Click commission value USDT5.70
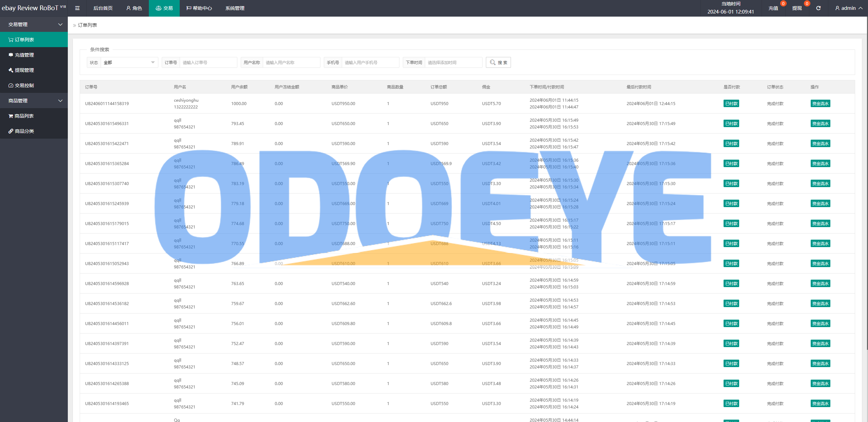The height and width of the screenshot is (422, 868). pos(491,103)
